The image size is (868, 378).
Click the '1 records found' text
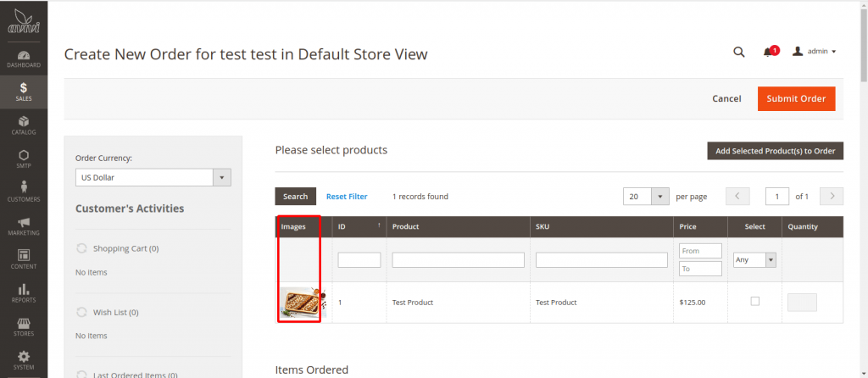[420, 197]
